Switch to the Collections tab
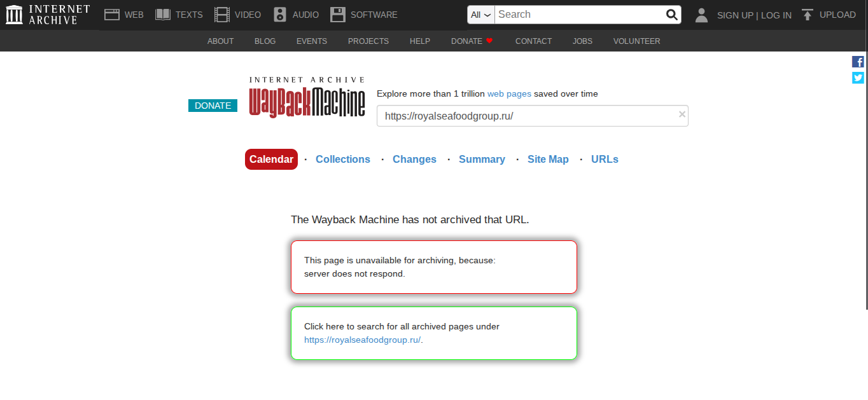The width and height of the screenshot is (868, 400). [x=343, y=159]
